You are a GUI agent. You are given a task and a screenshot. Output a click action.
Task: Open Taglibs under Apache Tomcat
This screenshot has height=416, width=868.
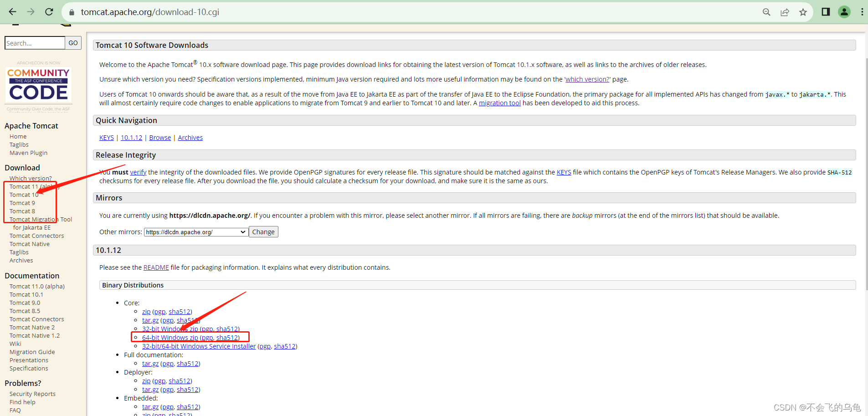19,145
